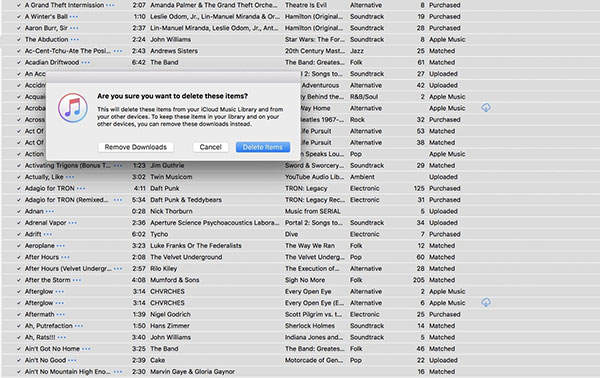Open options dots for Adnan
Viewport: 600px width, 378px height.
pyautogui.click(x=50, y=212)
